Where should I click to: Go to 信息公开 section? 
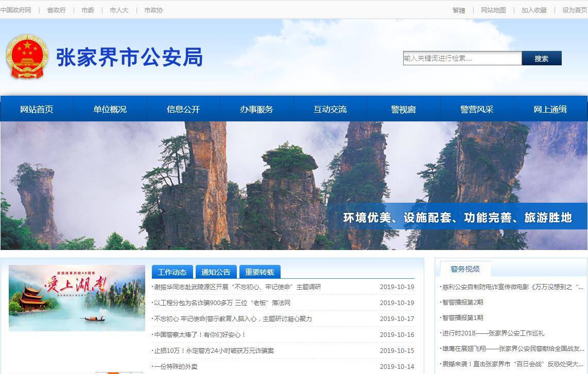pos(183,109)
